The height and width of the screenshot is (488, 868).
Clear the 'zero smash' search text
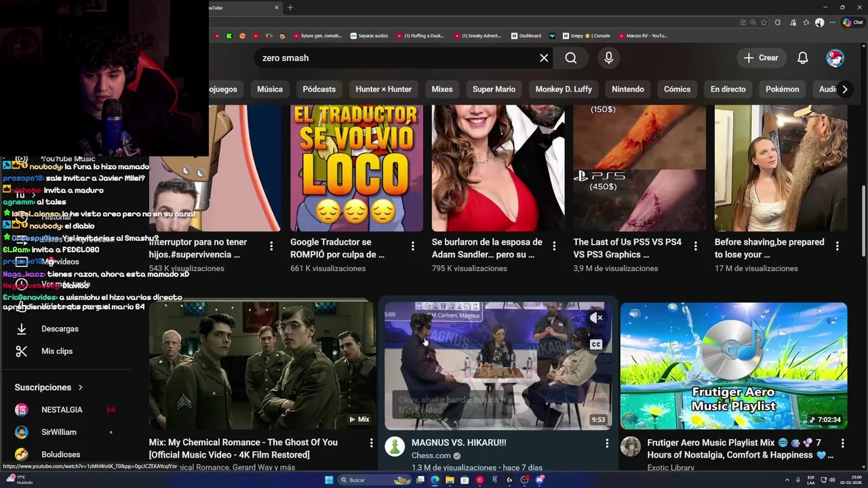coord(544,58)
